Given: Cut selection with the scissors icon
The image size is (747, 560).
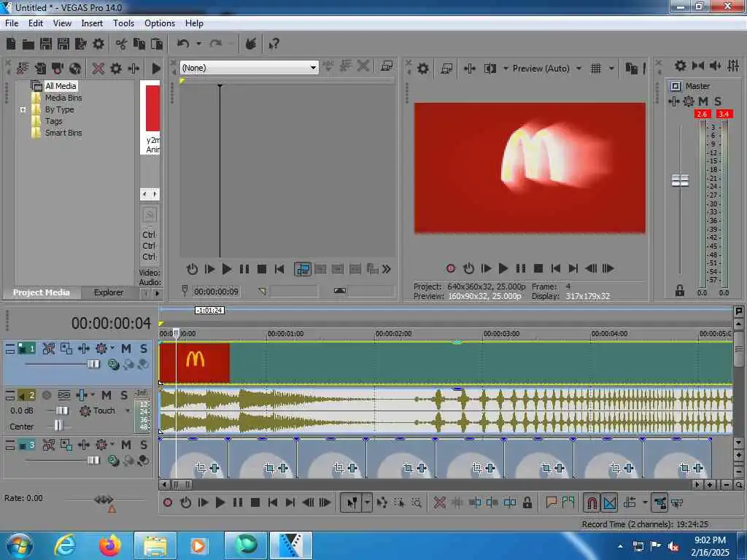Looking at the screenshot, I should (x=122, y=44).
